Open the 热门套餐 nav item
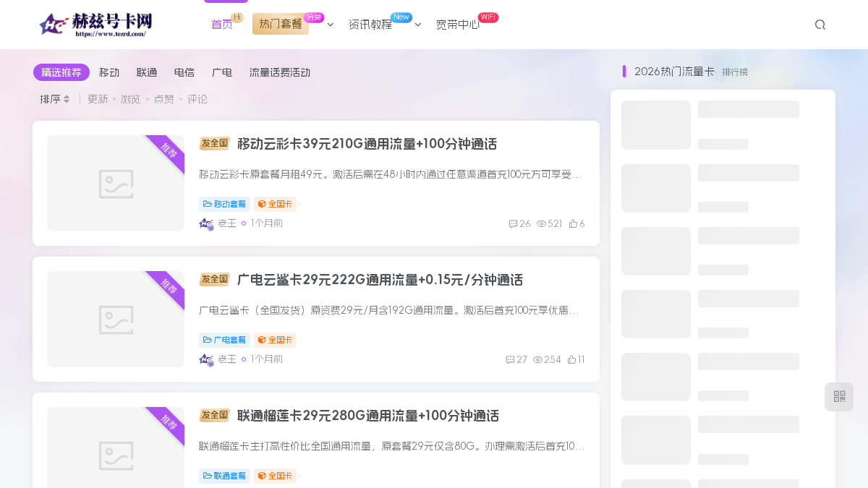Image resolution: width=868 pixels, height=488 pixels. tap(281, 24)
